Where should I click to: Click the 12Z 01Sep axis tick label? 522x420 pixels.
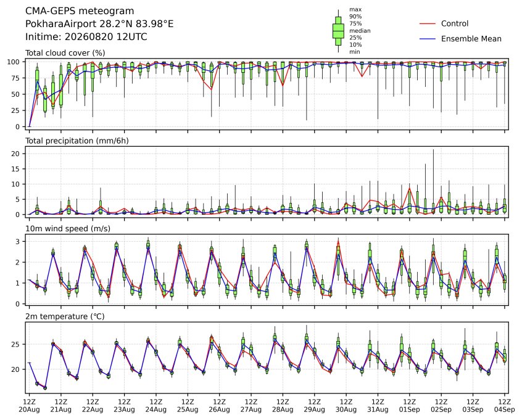coord(410,406)
